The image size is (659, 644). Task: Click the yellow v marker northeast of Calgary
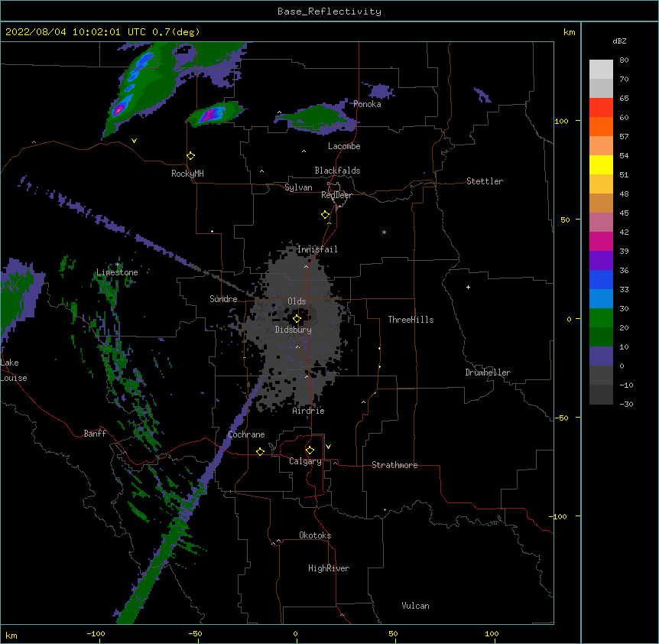point(328,447)
